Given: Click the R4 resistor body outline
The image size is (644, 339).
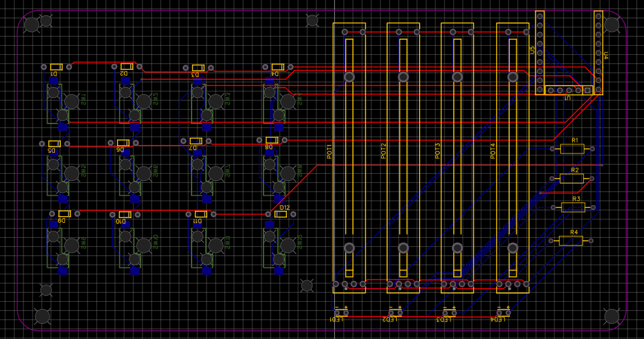Looking at the screenshot, I should coord(571,241).
